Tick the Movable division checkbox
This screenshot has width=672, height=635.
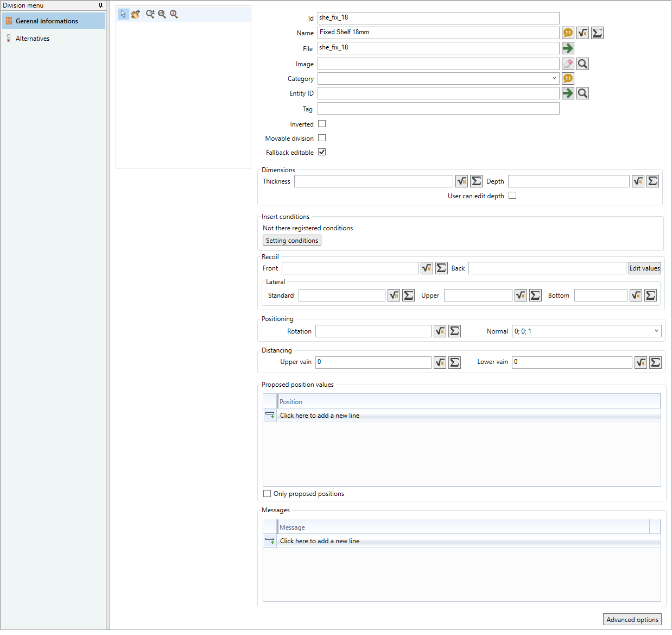322,138
